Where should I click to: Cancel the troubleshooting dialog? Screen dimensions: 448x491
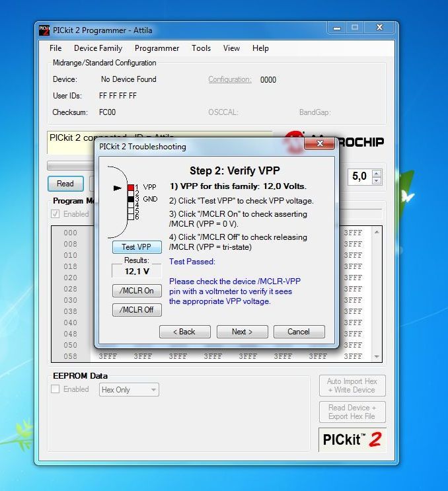tap(299, 332)
